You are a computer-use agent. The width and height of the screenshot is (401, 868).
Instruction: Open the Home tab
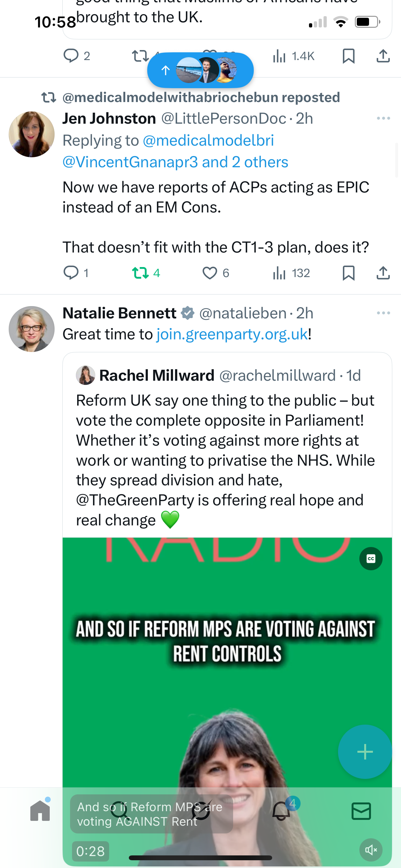tap(40, 811)
